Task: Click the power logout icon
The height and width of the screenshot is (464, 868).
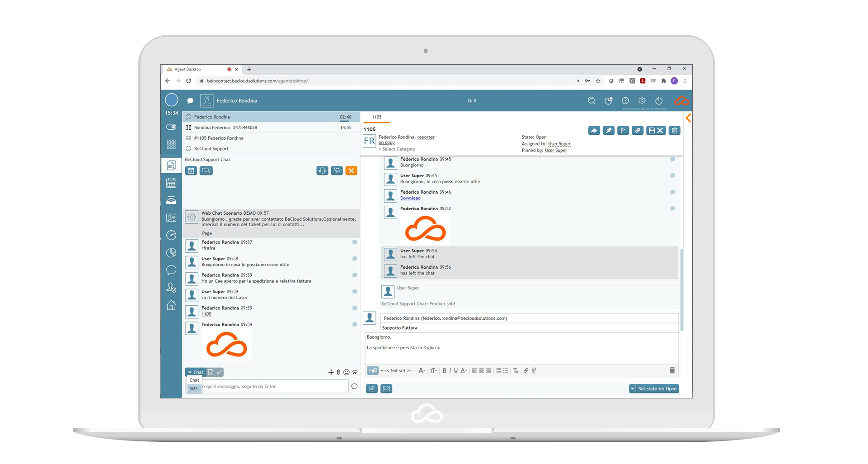Action: (x=659, y=101)
